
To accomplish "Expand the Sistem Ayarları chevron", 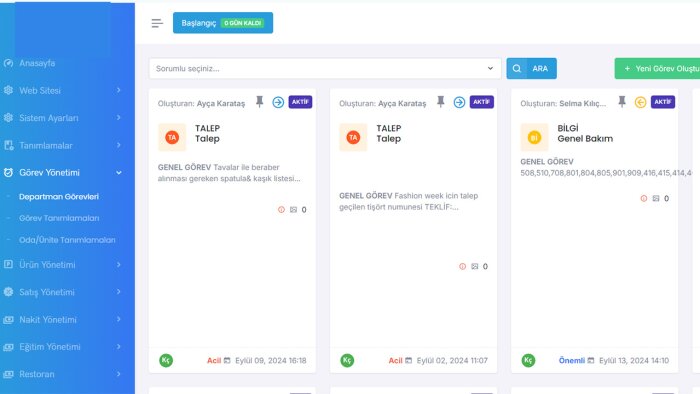I will tap(119, 118).
